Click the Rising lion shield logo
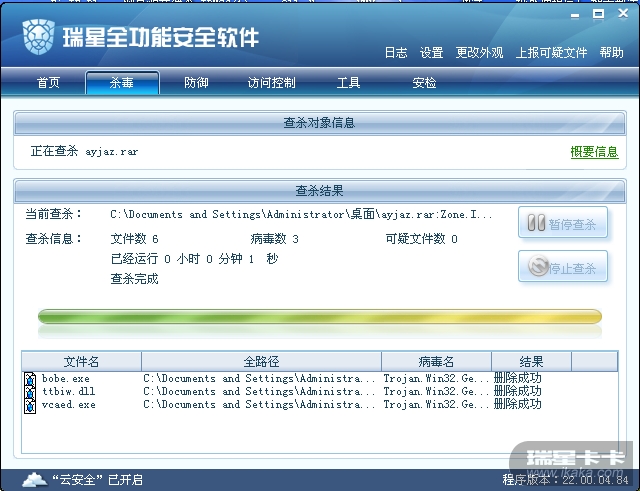The image size is (640, 491). tap(39, 37)
